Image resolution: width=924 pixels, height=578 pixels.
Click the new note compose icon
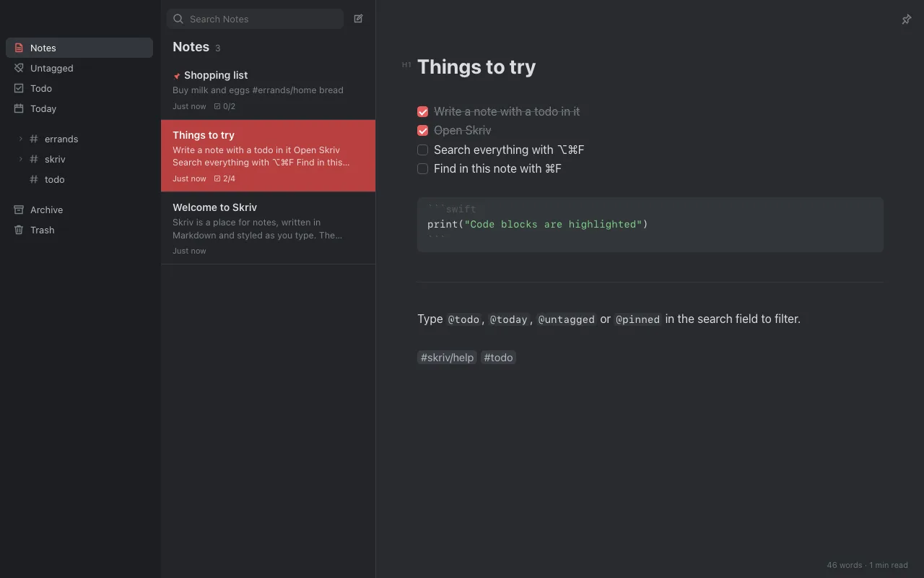[x=358, y=19]
